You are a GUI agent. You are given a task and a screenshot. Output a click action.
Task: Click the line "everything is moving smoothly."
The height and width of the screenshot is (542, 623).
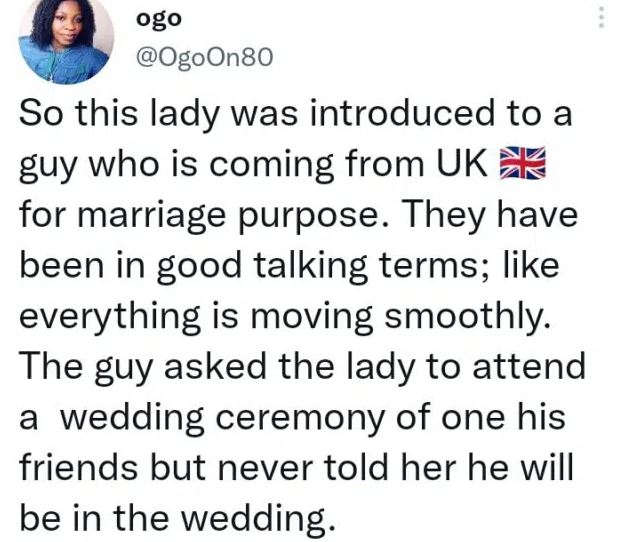(280, 317)
